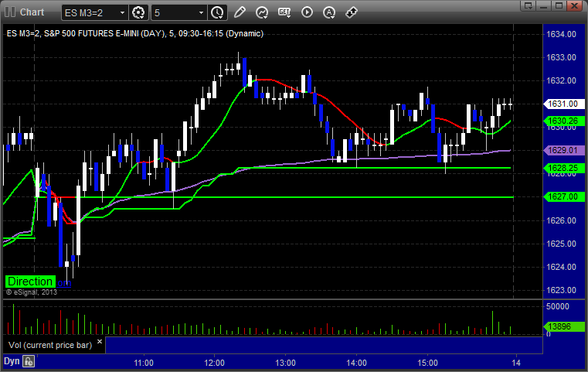Viewport: 588px width, 372px height.
Task: Click the 13:00 time axis label
Action: 285,363
